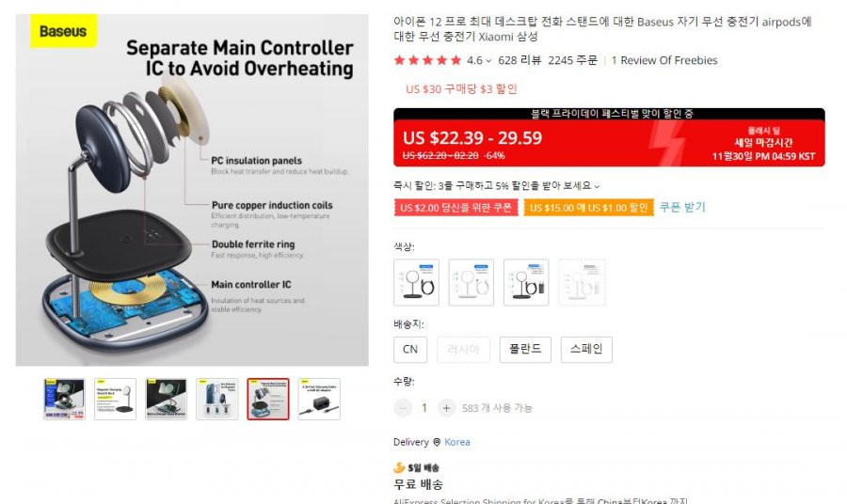Viewport: 847px width, 504px height.
Task: Choose the 스페인 shipping origin
Action: [x=586, y=349]
